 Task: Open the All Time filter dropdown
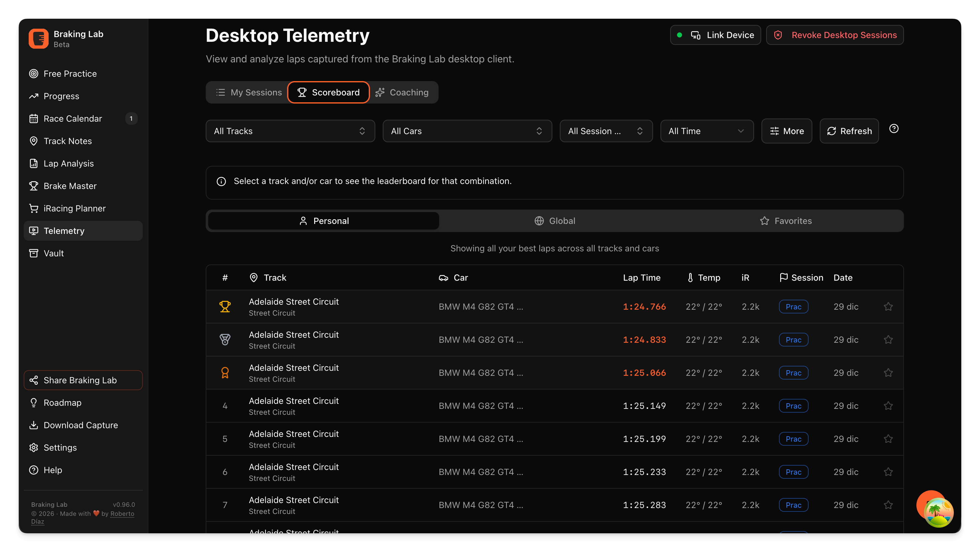click(x=706, y=131)
